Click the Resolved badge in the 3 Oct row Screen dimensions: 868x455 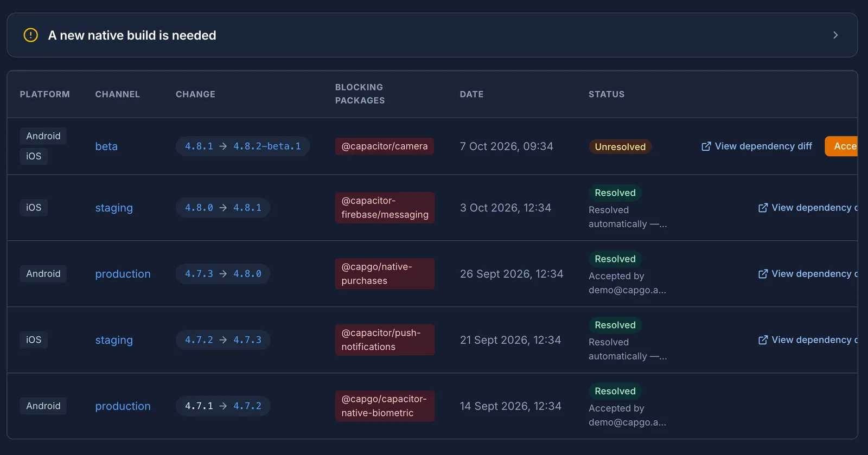tap(615, 193)
